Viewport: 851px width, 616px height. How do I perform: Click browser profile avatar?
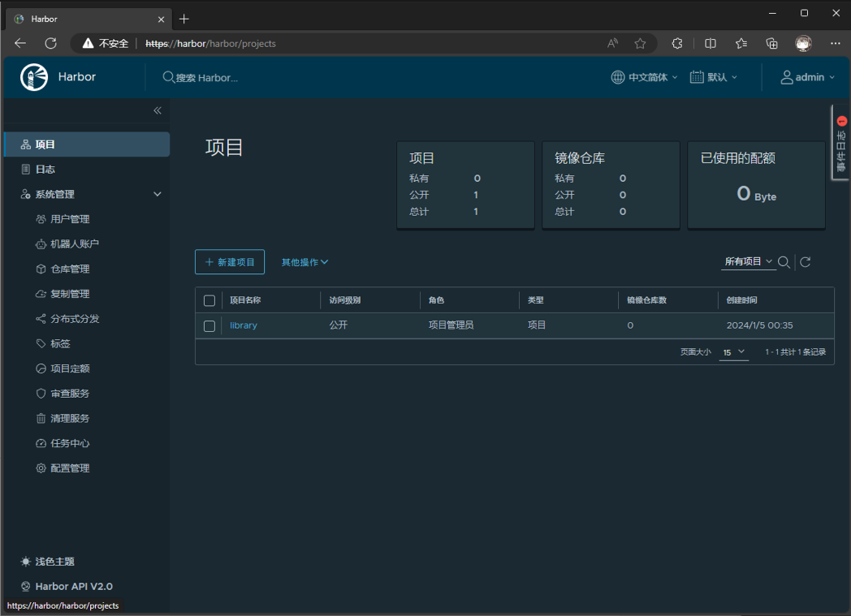pos(804,43)
